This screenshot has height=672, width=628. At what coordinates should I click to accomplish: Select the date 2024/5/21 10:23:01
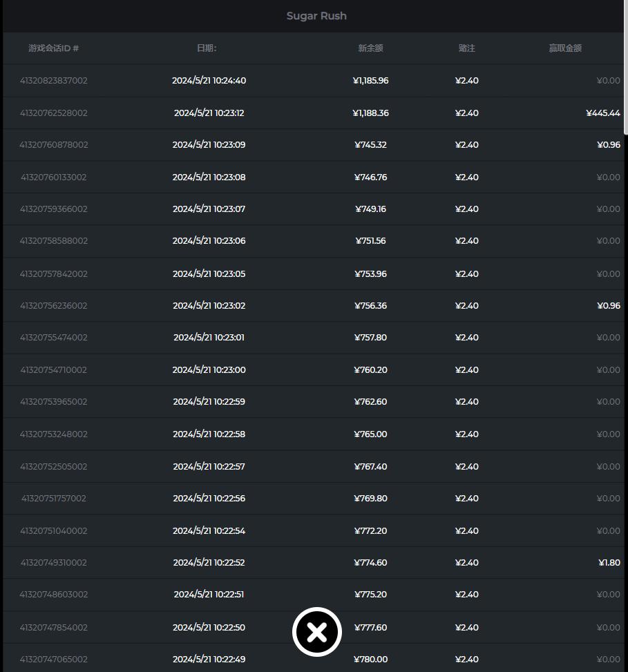pyautogui.click(x=209, y=337)
